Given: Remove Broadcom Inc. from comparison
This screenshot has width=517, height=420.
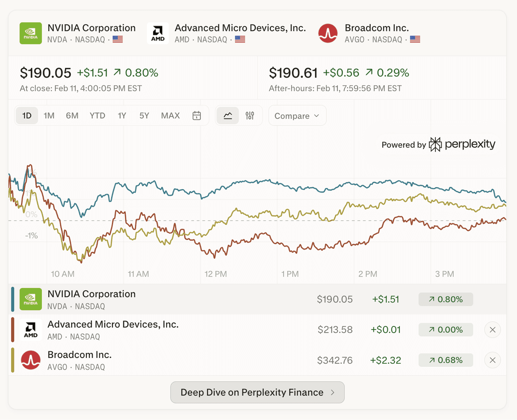Looking at the screenshot, I should click(x=493, y=360).
